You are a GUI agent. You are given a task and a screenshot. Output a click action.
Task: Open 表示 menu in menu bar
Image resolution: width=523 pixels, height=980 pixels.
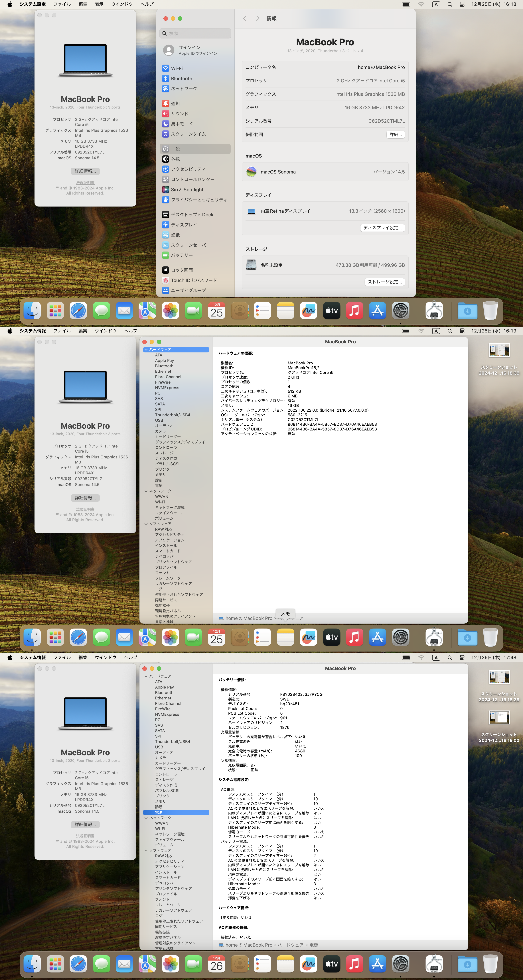pyautogui.click(x=99, y=4)
